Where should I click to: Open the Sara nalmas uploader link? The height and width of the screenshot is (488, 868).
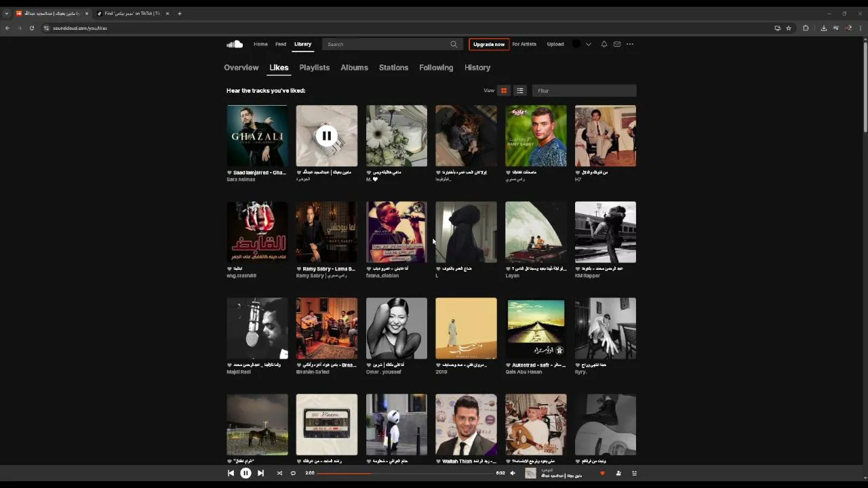tap(241, 180)
